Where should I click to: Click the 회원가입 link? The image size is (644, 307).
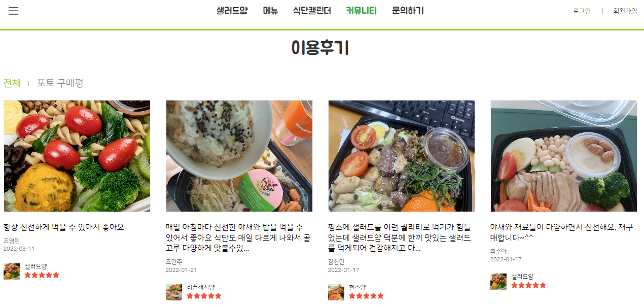tap(625, 11)
